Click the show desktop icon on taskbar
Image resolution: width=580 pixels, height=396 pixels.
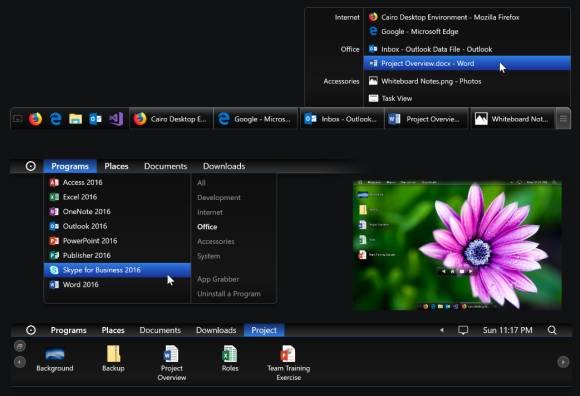click(x=18, y=119)
